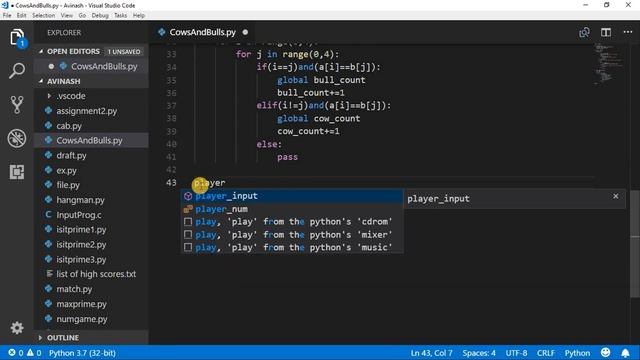Open the Manage gear menu
Image resolution: width=640 pixels, height=360 pixels.
click(x=17, y=328)
